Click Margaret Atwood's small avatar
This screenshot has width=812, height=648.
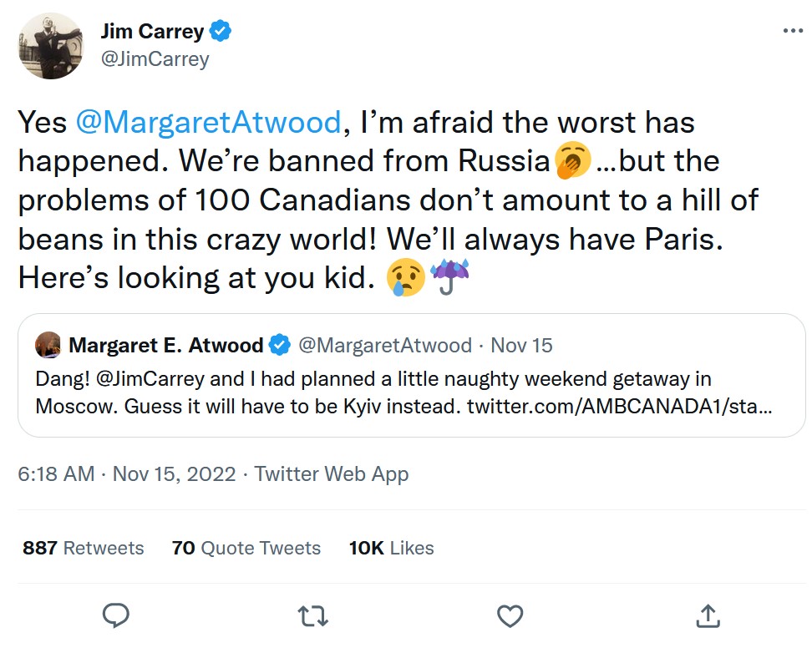[x=48, y=345]
